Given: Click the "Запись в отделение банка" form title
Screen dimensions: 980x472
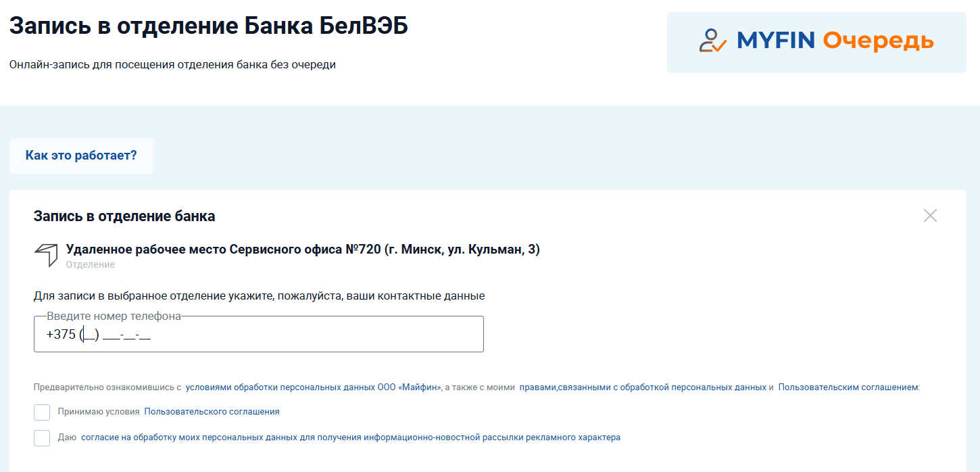Looking at the screenshot, I should pos(124,216).
